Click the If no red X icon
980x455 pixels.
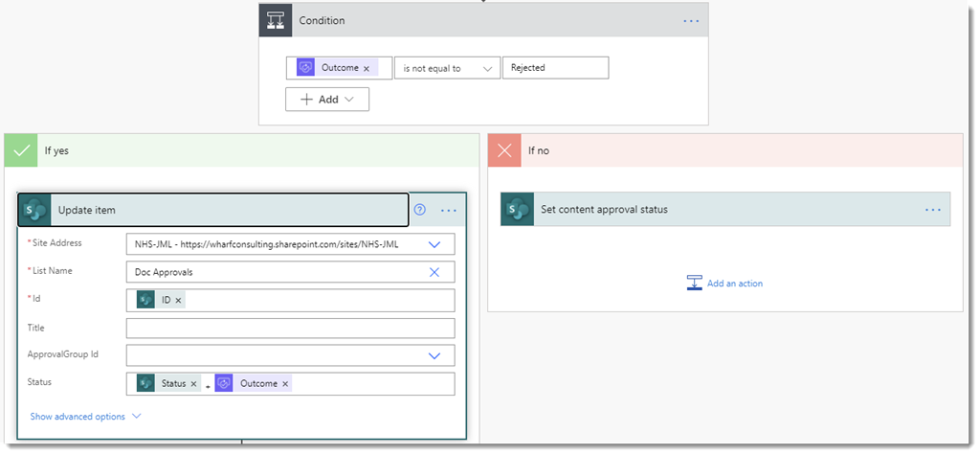pos(504,150)
